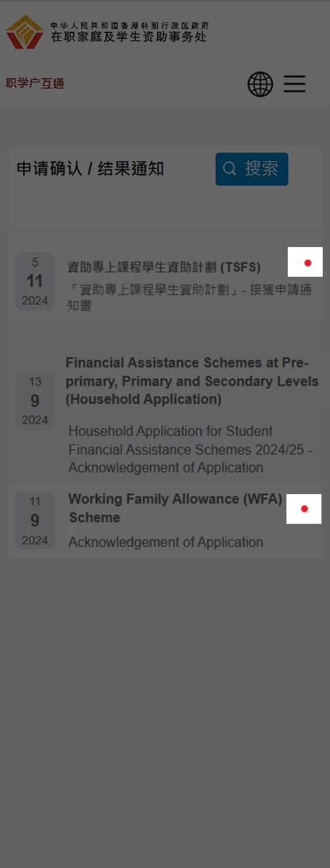Image resolution: width=330 pixels, height=868 pixels.
Task: Click the 搜索 search button
Action: pos(251,169)
